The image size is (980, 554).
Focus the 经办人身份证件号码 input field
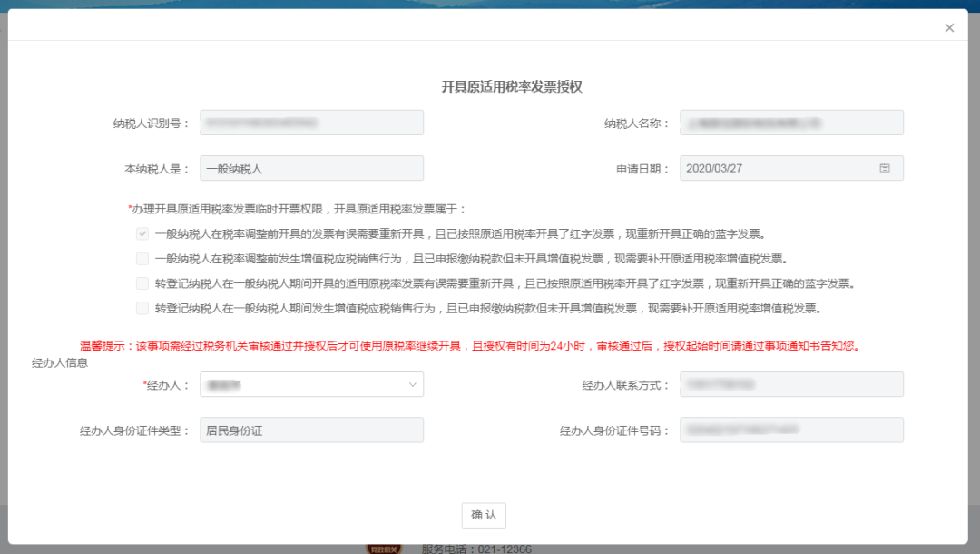[x=792, y=430]
